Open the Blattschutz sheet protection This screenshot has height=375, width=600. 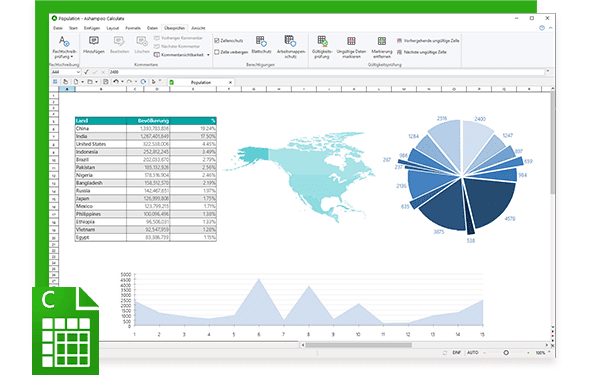click(x=261, y=45)
